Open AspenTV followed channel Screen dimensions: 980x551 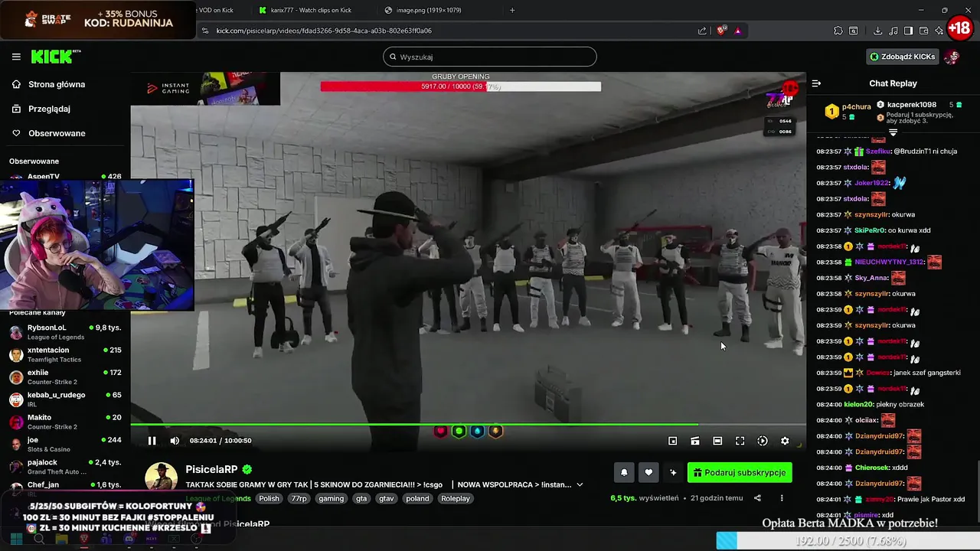coord(65,177)
